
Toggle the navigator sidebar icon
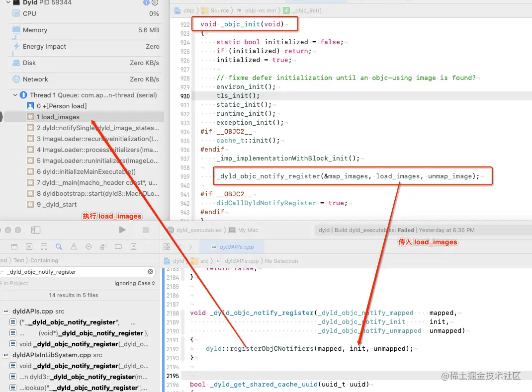coord(36,230)
